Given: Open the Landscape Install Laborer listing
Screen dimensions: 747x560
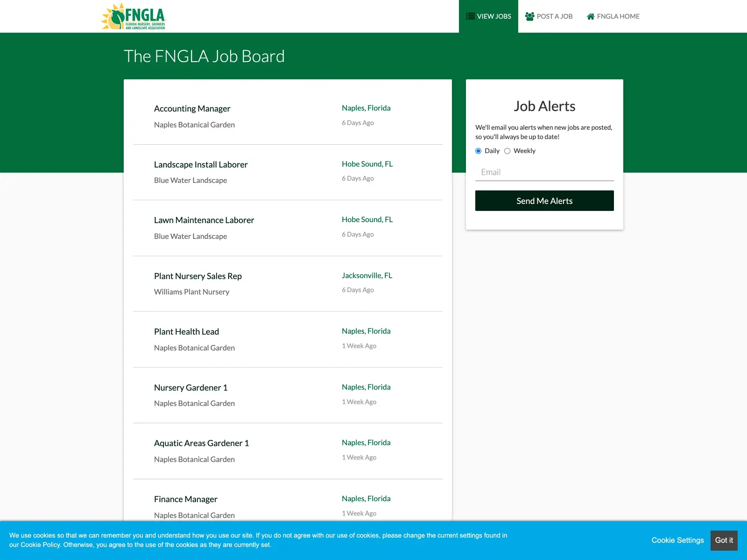Looking at the screenshot, I should tap(201, 164).
